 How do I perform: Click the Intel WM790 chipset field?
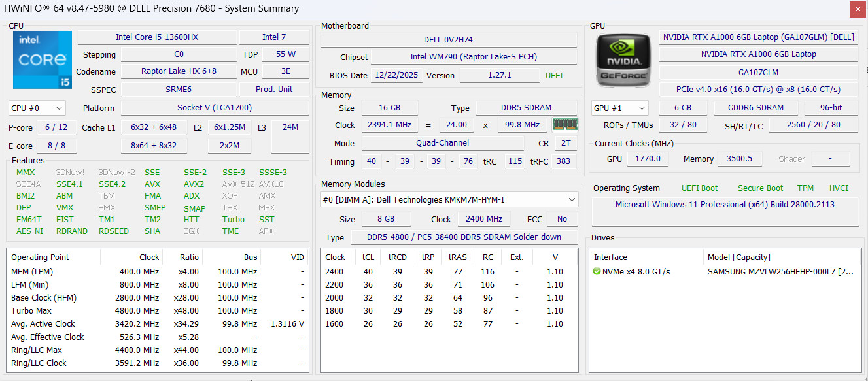tap(474, 57)
